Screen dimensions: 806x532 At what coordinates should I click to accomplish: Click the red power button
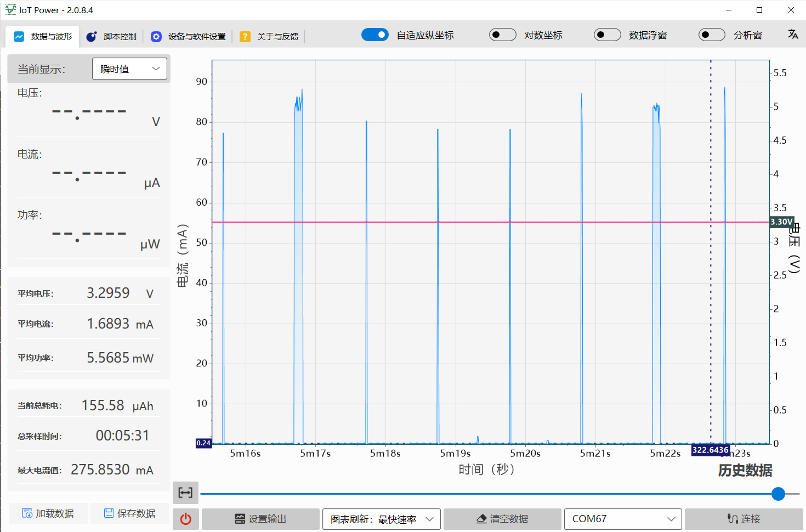[186, 519]
